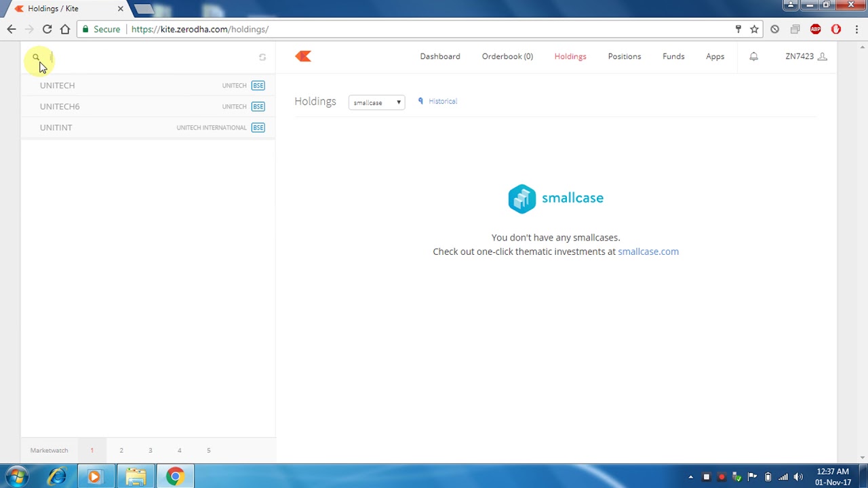868x488 pixels.
Task: Click the Chrome taskbar icon
Action: [x=175, y=476]
